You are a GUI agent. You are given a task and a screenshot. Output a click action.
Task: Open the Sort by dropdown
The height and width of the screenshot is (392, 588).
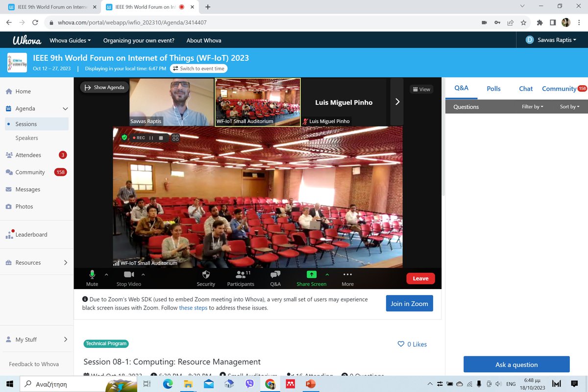(x=569, y=106)
